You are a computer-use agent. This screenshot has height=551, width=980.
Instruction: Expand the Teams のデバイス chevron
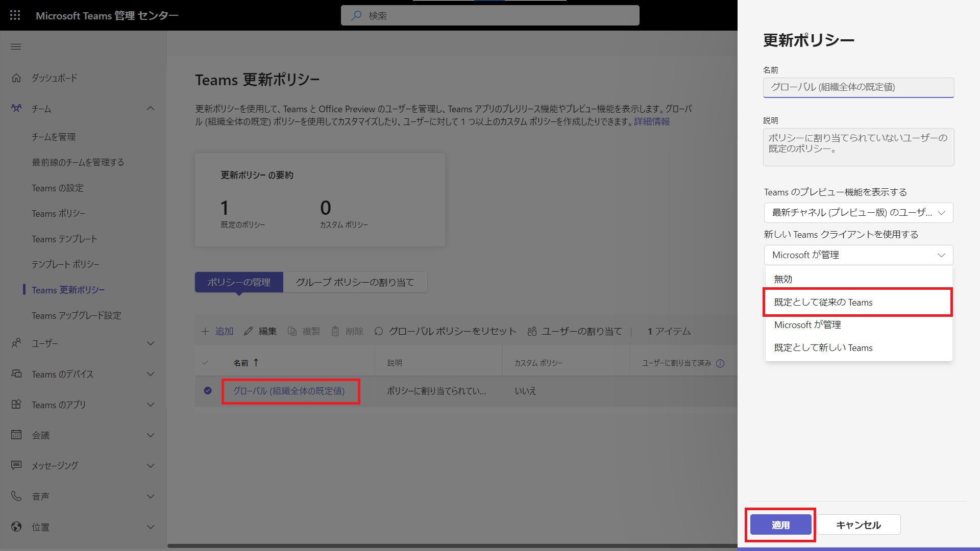click(151, 374)
